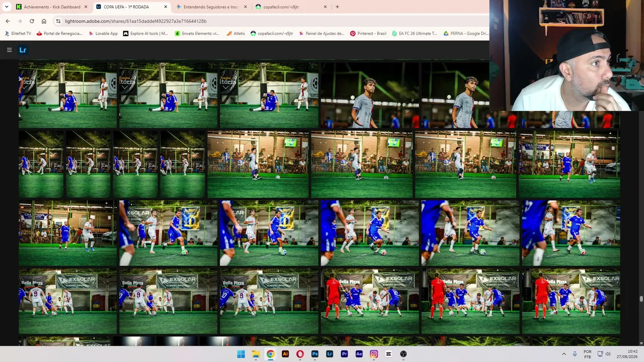The height and width of the screenshot is (362, 644).
Task: Open the Envato Elements bookmark
Action: pos(197,34)
